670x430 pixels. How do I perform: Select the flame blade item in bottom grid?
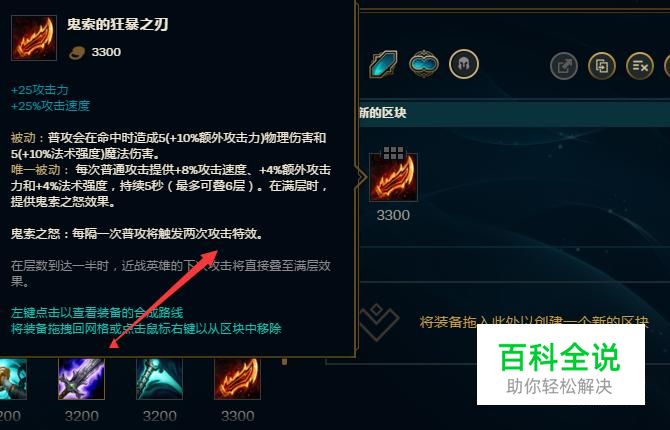[x=237, y=379]
